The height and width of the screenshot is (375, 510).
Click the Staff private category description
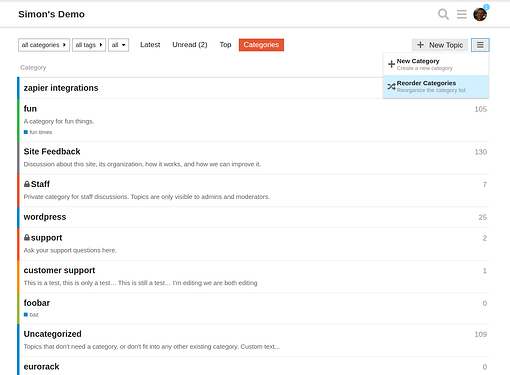(x=147, y=197)
